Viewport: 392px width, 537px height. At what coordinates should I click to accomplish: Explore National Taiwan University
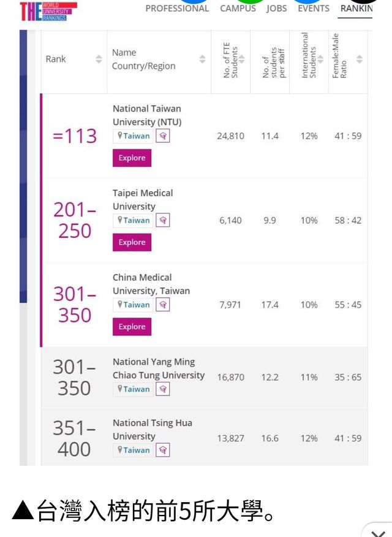click(132, 158)
